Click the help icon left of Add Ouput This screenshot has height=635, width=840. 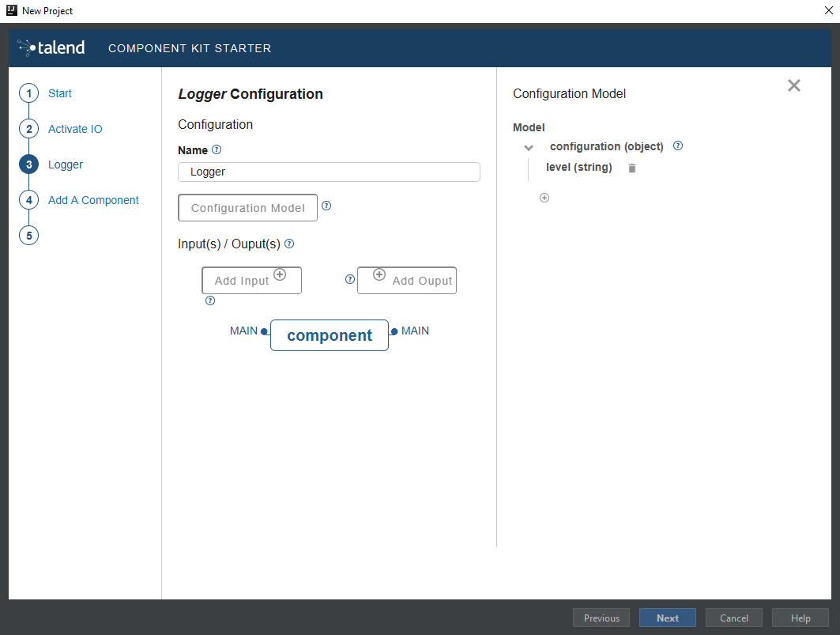click(x=350, y=279)
